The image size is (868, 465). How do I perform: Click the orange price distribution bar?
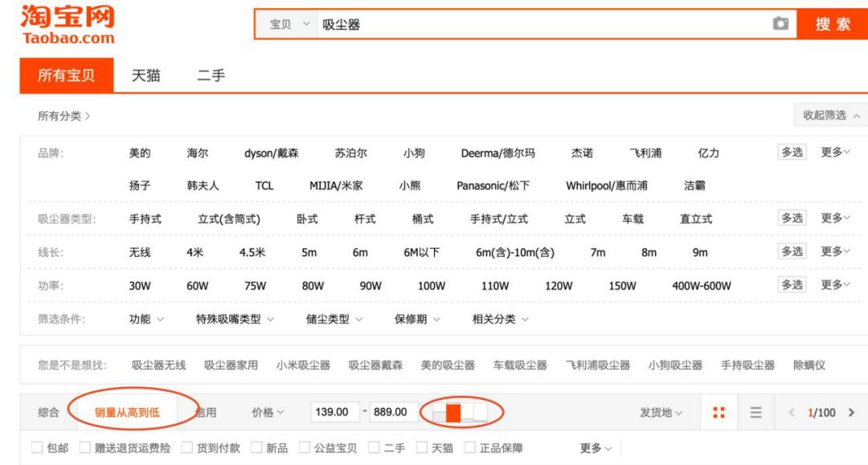tap(453, 413)
